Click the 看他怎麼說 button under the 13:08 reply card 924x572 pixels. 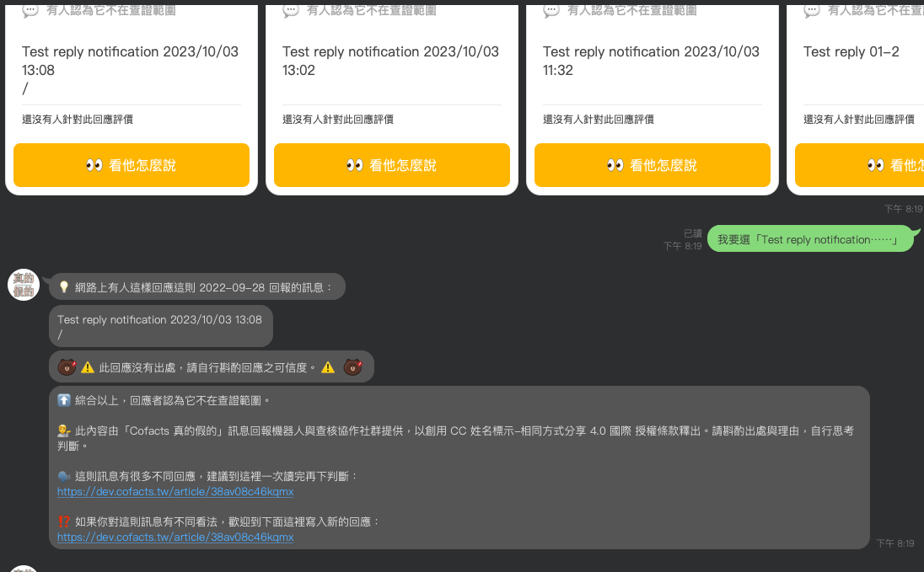point(132,165)
